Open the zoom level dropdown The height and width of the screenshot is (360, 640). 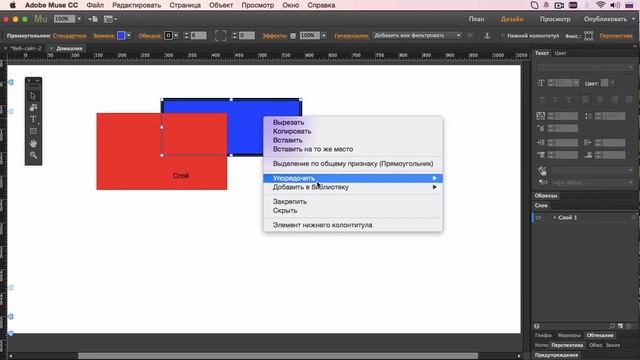tap(79, 19)
